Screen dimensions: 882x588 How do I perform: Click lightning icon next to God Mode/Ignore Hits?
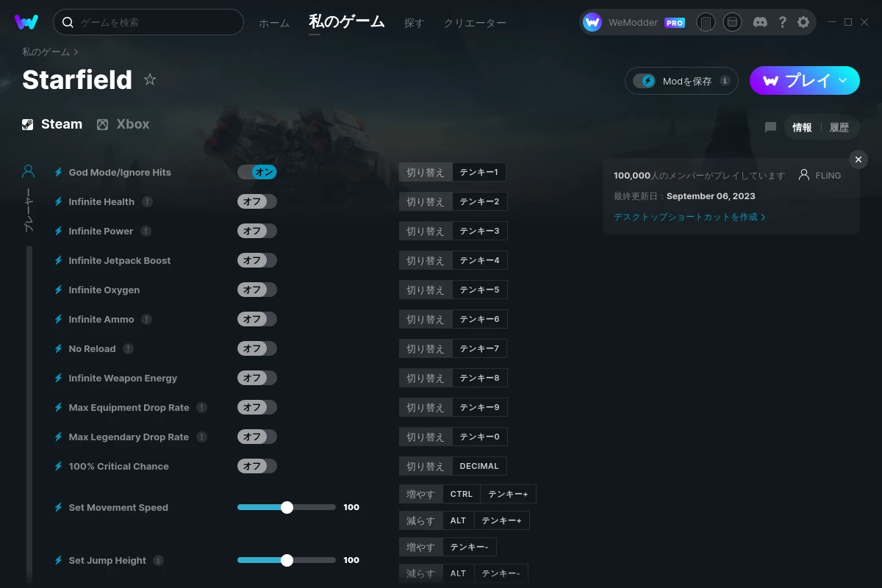pos(58,172)
